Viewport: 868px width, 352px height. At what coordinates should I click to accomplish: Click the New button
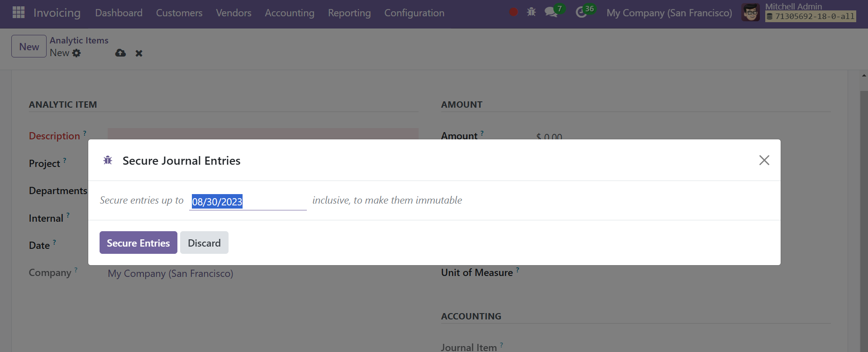(x=29, y=46)
